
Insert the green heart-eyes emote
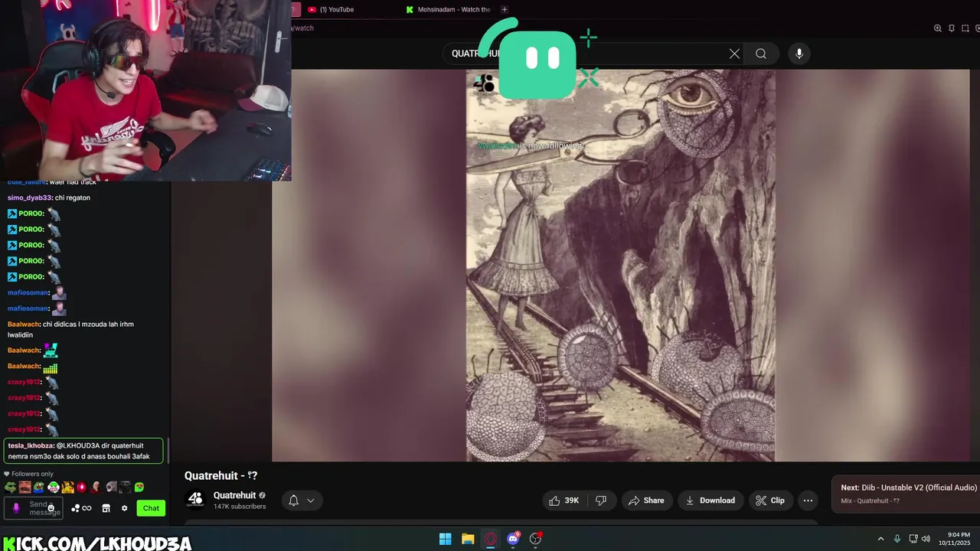(139, 487)
